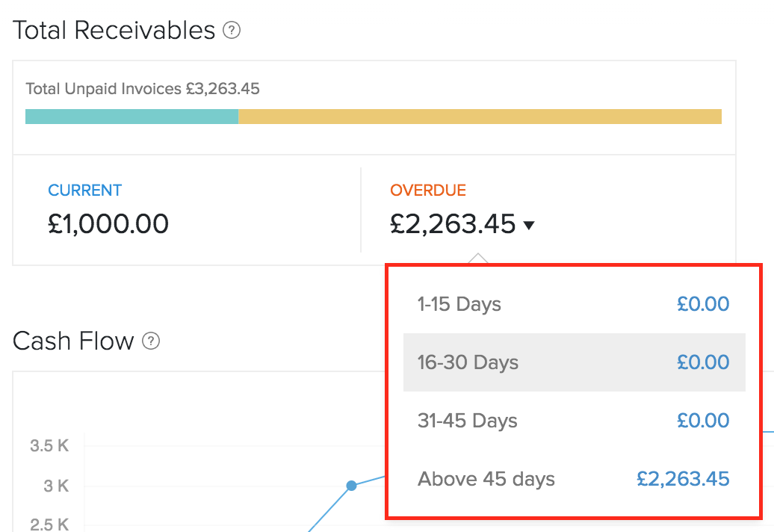The width and height of the screenshot is (774, 532).
Task: Open the £2,263.45 Above 45 days amount
Action: [683, 479]
